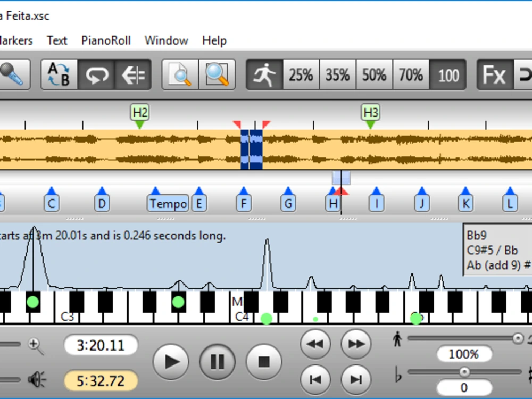
Task: Toggle the scroll-back arrow toolbar button
Action: (x=133, y=74)
